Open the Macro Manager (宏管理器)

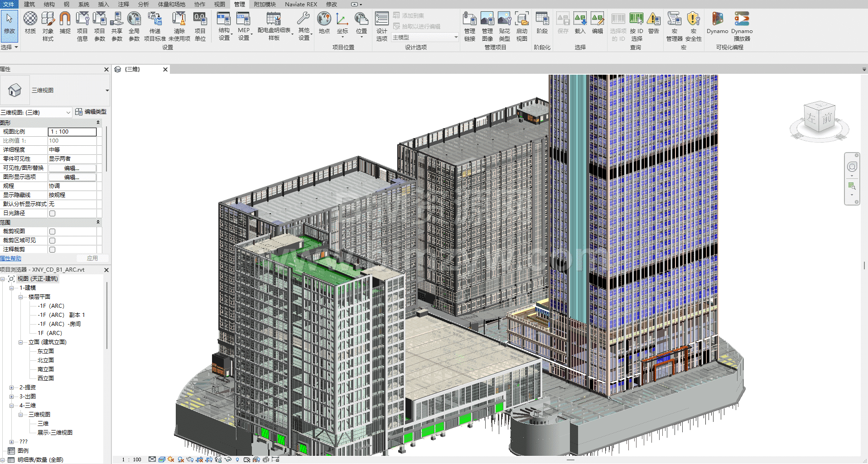[x=674, y=26]
